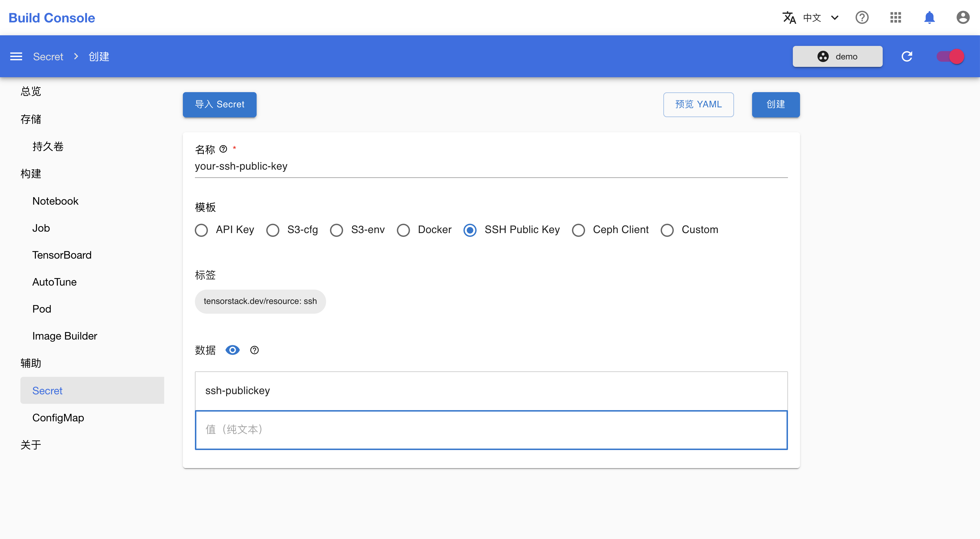Click the 导入 Secret button
The height and width of the screenshot is (539, 980).
click(x=220, y=104)
